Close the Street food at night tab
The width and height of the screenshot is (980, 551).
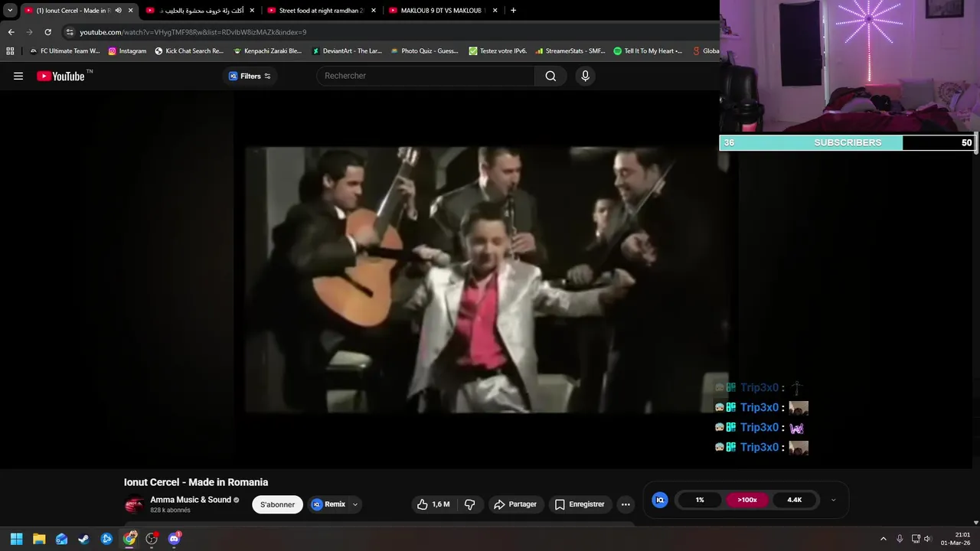coord(374,11)
